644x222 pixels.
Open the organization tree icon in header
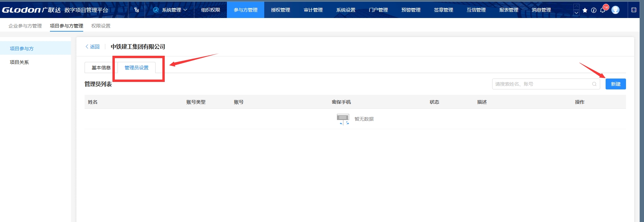coord(137,10)
